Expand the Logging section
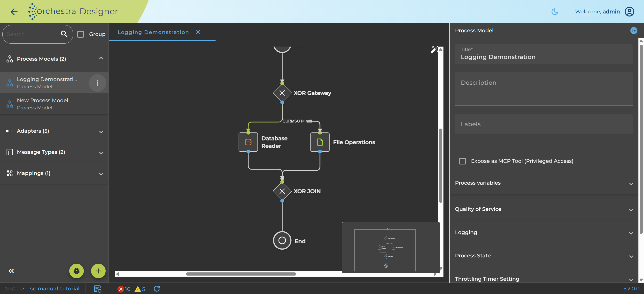 pos(543,232)
